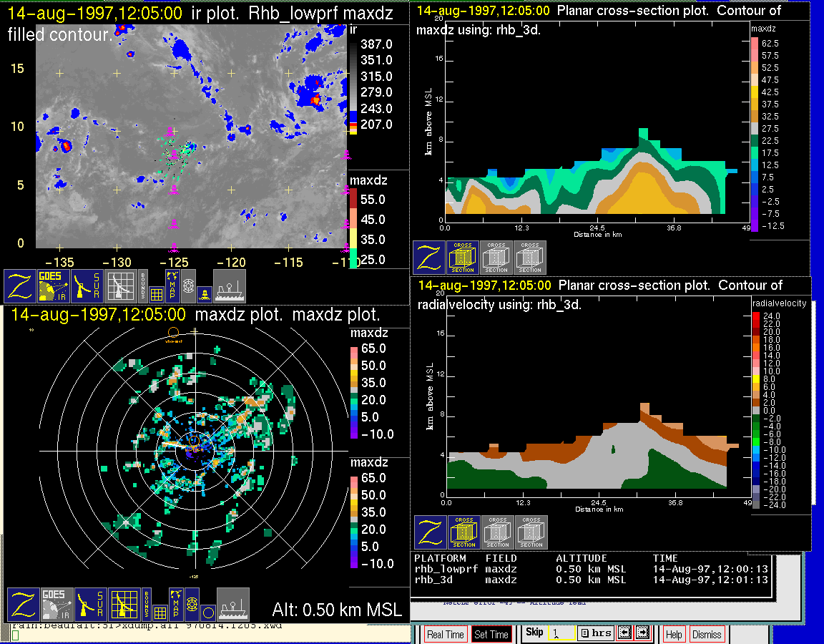
Task: Toggle the circle overlay icon in maxdz plot
Action: tap(207, 613)
